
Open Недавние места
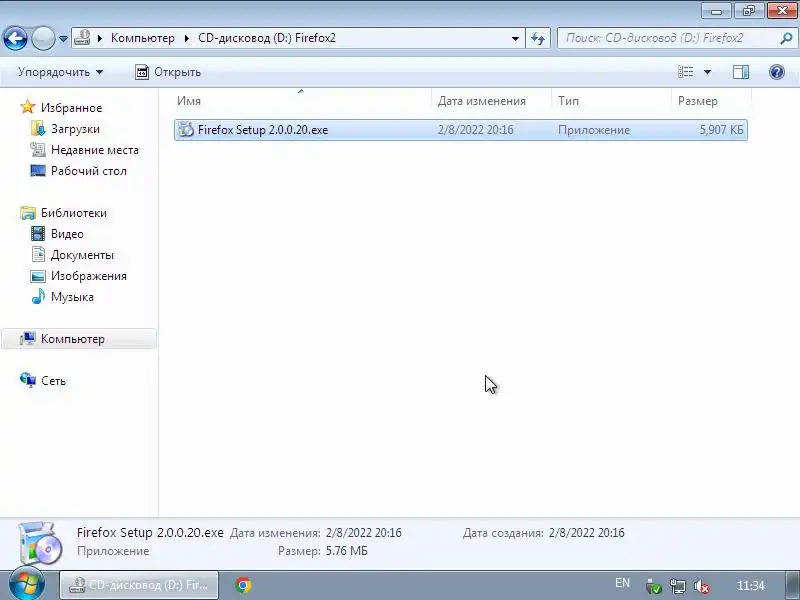(95, 150)
